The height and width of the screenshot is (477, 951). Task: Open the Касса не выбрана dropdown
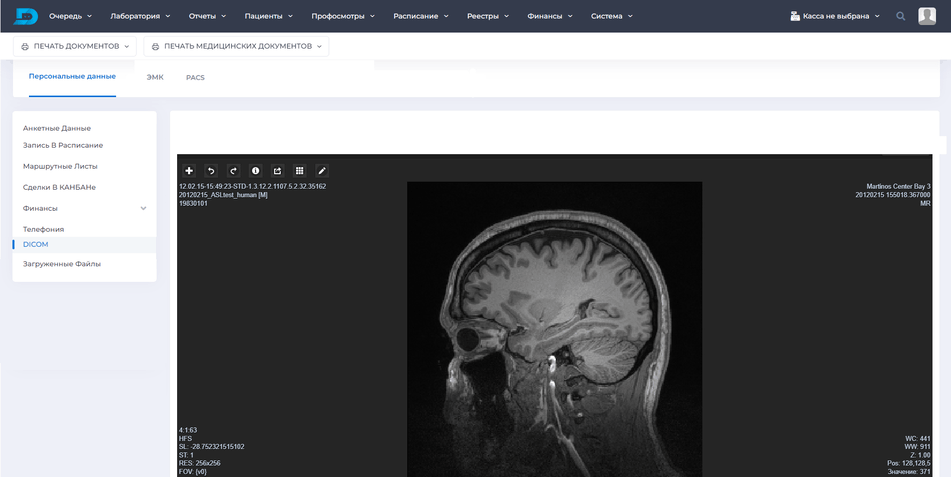click(x=835, y=16)
